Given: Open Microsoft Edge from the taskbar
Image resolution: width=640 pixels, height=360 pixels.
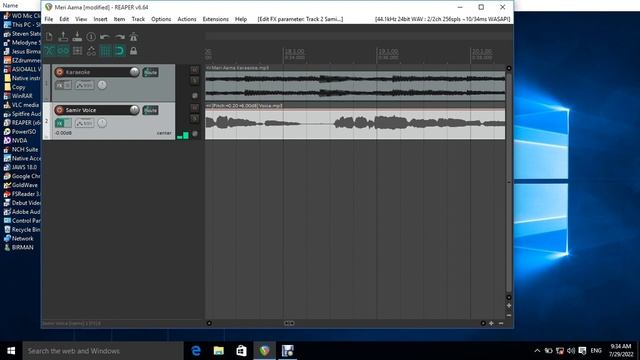Looking at the screenshot, I should (196, 351).
